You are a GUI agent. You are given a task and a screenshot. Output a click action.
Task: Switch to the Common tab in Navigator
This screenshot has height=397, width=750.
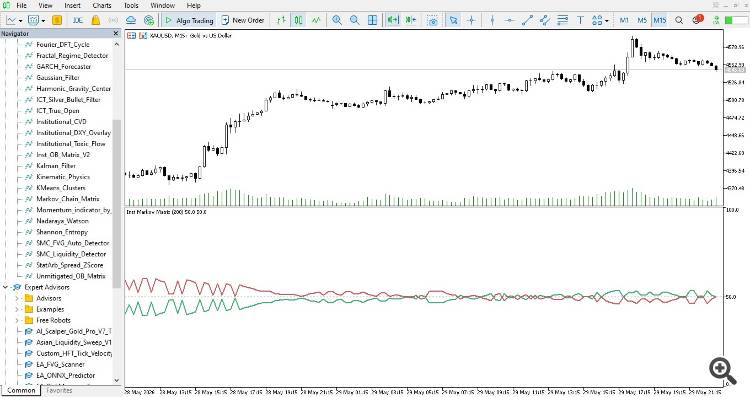click(x=21, y=391)
